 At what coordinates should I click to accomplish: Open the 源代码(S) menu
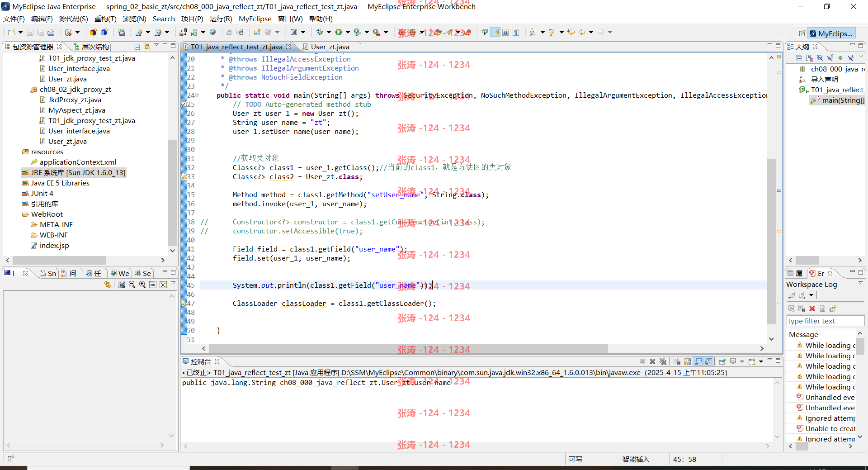[74, 19]
